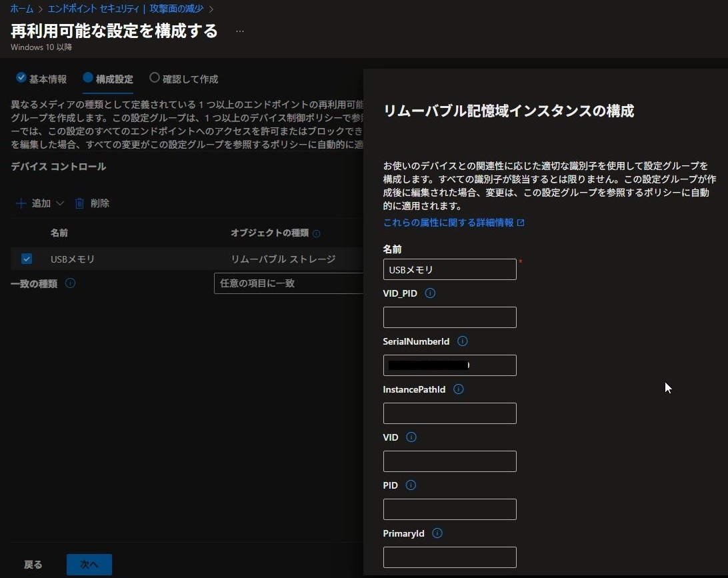This screenshot has width=728, height=578.
Task: Click the info icon next to InstancePathId
Action: [x=458, y=389]
